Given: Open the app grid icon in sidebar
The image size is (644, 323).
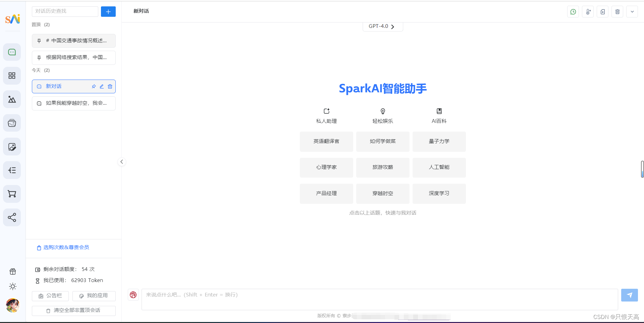Looking at the screenshot, I should tap(12, 76).
